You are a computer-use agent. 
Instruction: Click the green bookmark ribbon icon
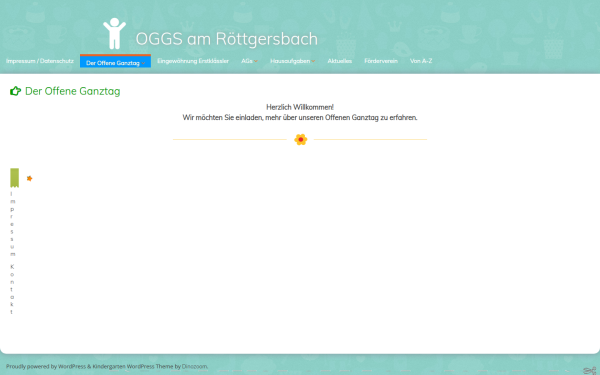click(15, 178)
